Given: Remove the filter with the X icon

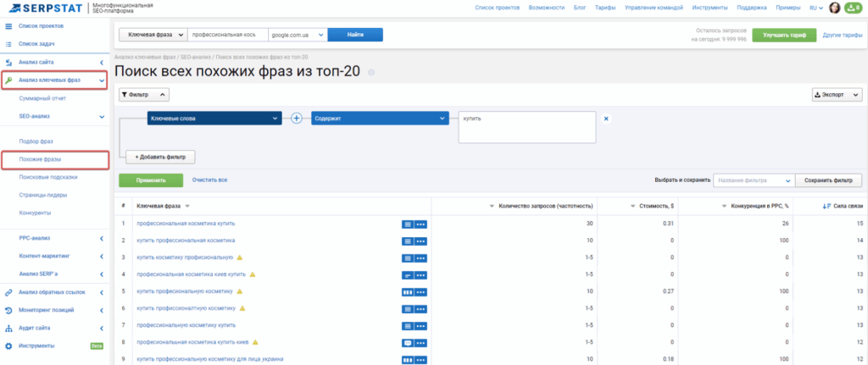Looking at the screenshot, I should click(606, 119).
